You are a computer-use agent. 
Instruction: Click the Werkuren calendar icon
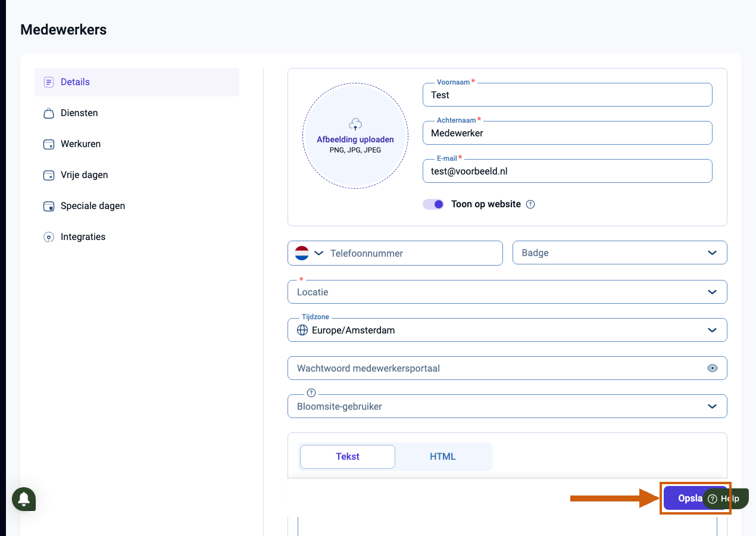tap(49, 144)
